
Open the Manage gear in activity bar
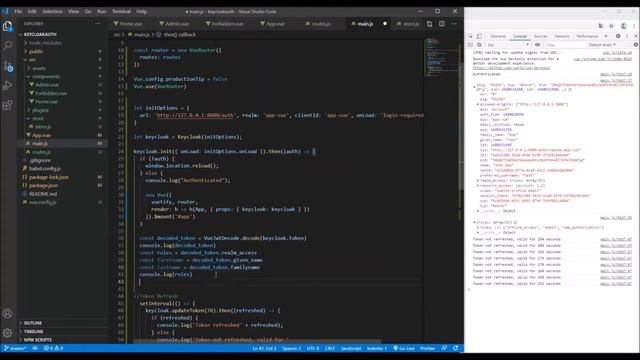[x=7, y=333]
